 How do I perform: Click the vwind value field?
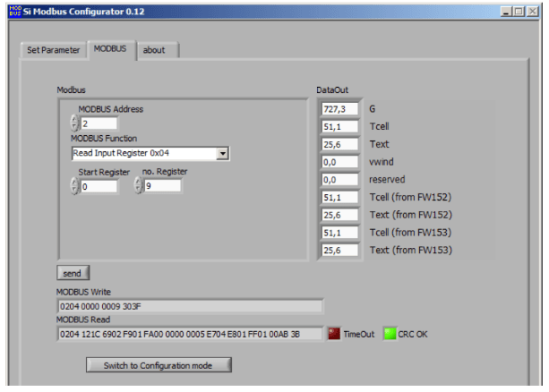tap(339, 162)
